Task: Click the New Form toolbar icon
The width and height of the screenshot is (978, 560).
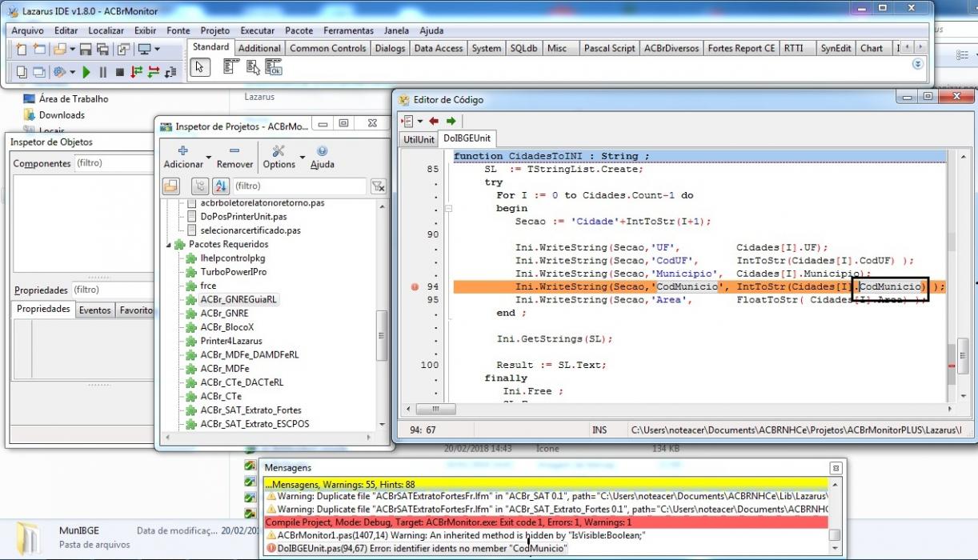Action: (39, 50)
